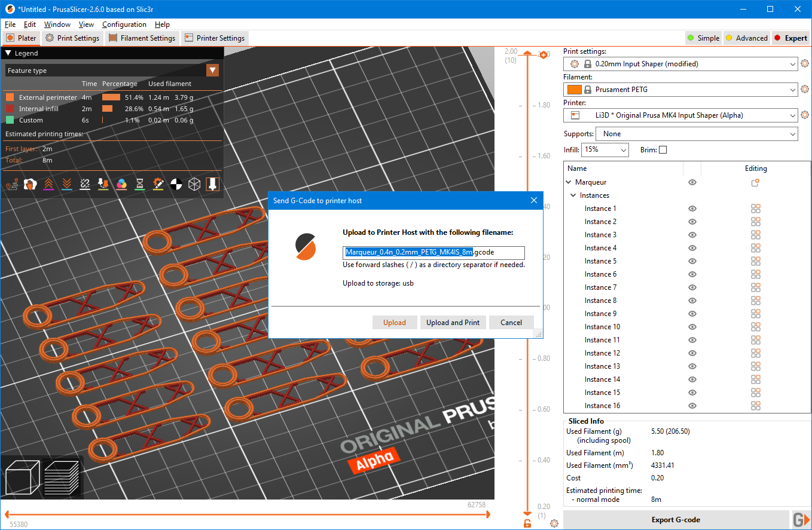Click the send G-code to printer icon
Screen dimensions: 812x530
click(x=801, y=520)
